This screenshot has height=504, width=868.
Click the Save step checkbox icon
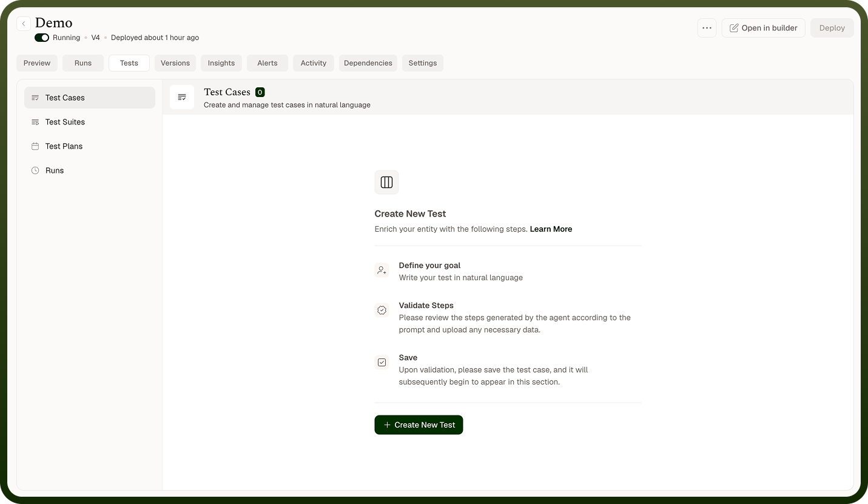pyautogui.click(x=382, y=363)
